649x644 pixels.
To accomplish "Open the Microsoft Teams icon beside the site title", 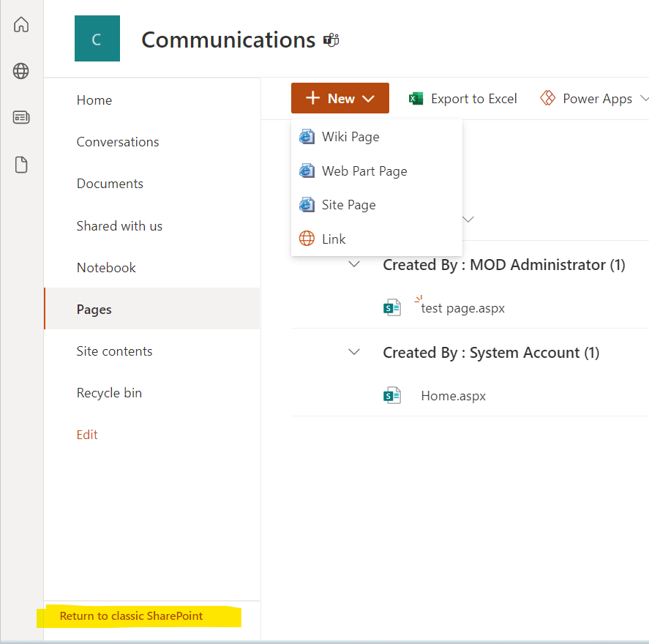I will pyautogui.click(x=331, y=40).
